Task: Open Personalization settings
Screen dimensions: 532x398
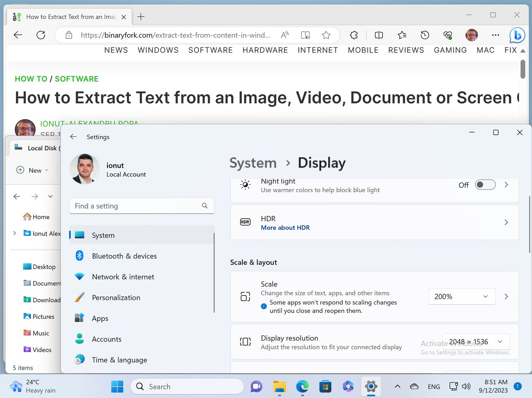Action: pyautogui.click(x=116, y=297)
